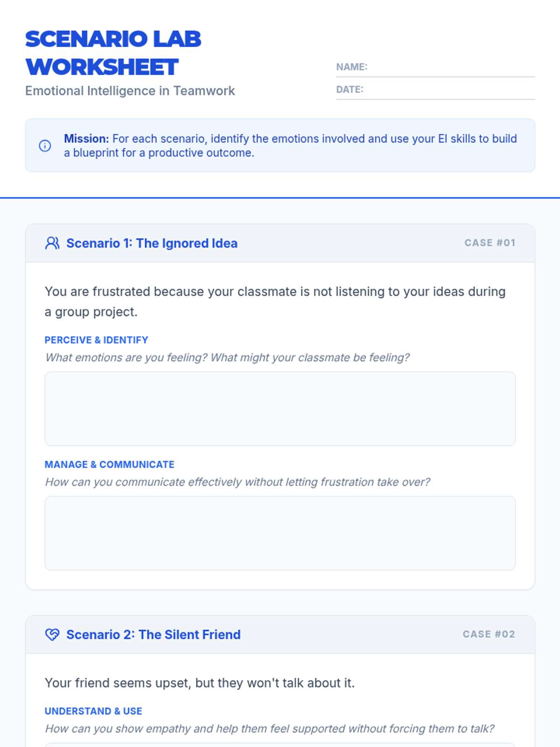Select the Scenario 2: The Silent Friend heading

coord(153,634)
